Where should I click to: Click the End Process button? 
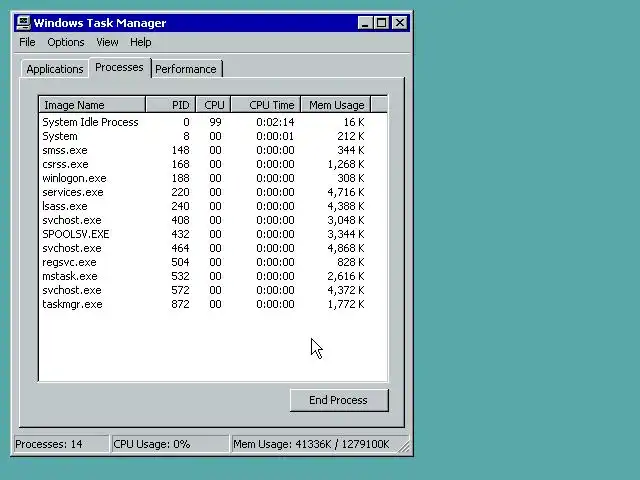click(339, 400)
